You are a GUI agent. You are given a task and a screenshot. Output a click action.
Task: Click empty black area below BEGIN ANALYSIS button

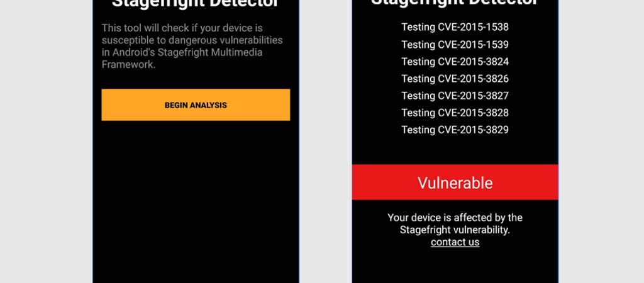(195, 201)
